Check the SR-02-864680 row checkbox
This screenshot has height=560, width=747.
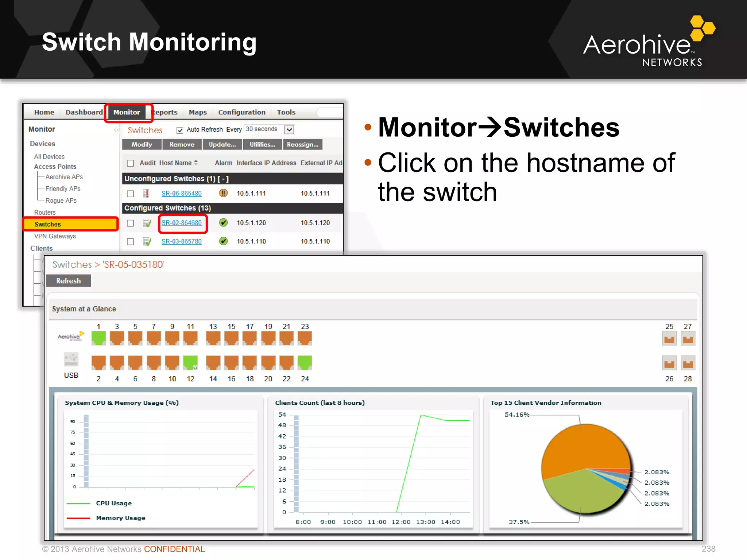point(130,223)
